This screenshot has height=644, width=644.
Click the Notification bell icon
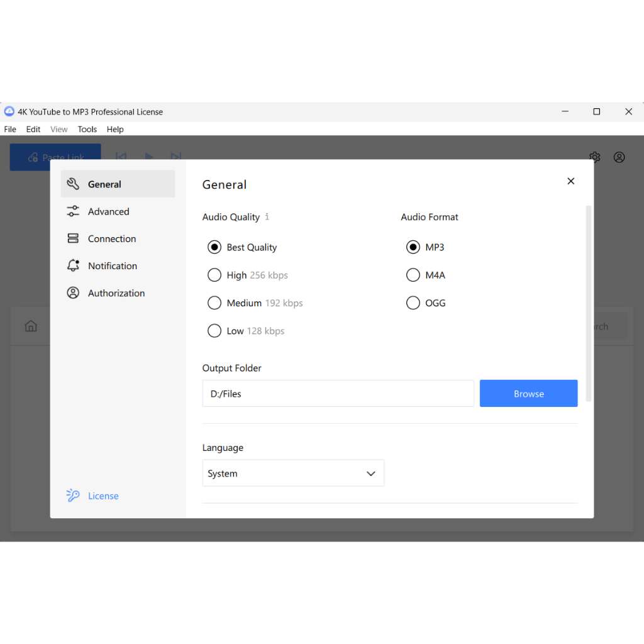pyautogui.click(x=73, y=266)
